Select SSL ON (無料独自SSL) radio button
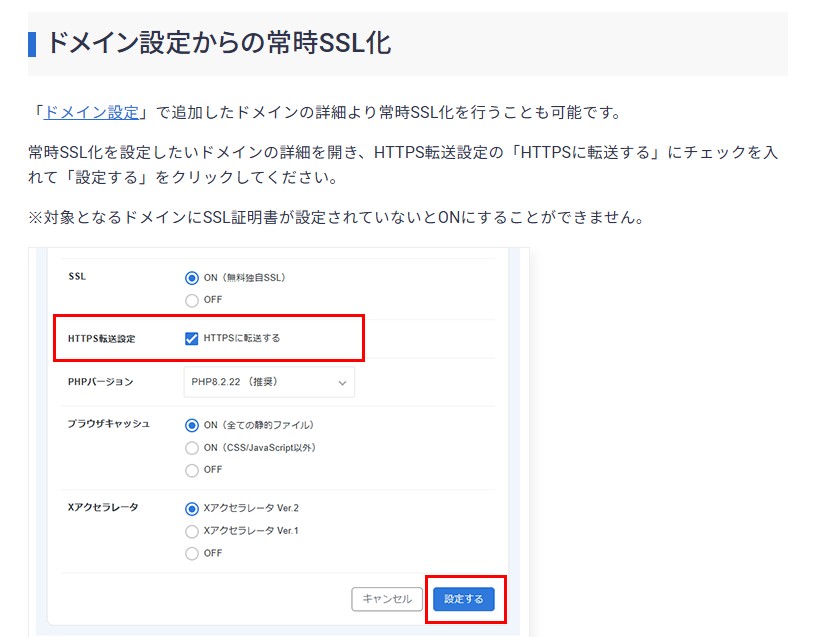The image size is (832, 637). pyautogui.click(x=192, y=278)
